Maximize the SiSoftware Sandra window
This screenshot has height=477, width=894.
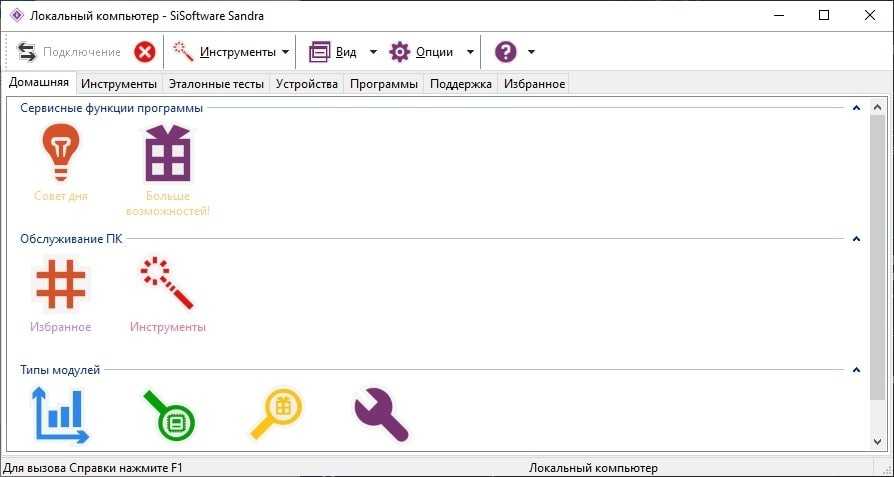click(824, 15)
